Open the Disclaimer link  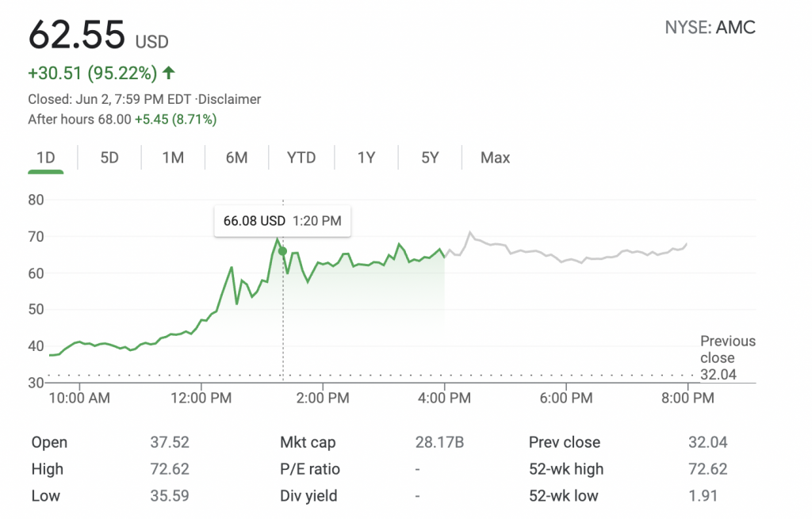230,99
